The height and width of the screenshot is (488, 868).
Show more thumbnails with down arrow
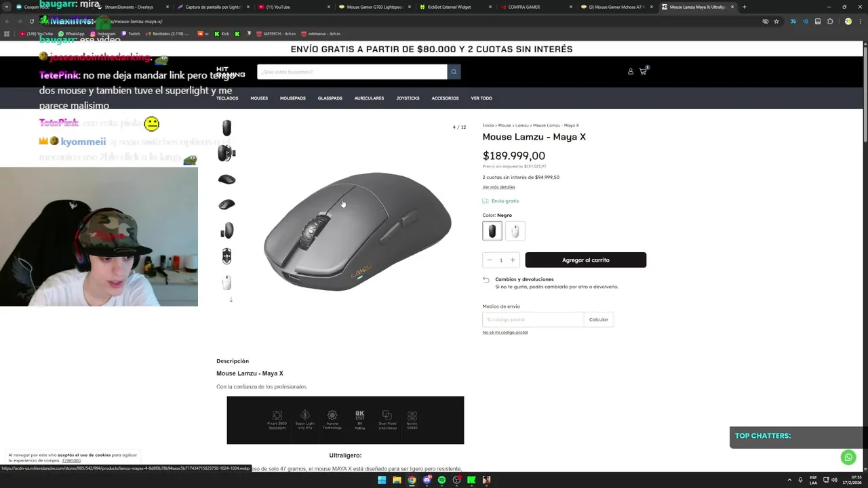tap(231, 300)
